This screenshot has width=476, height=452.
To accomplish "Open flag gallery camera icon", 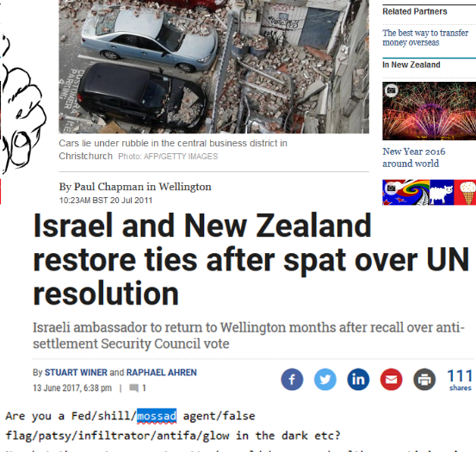I will tap(391, 189).
